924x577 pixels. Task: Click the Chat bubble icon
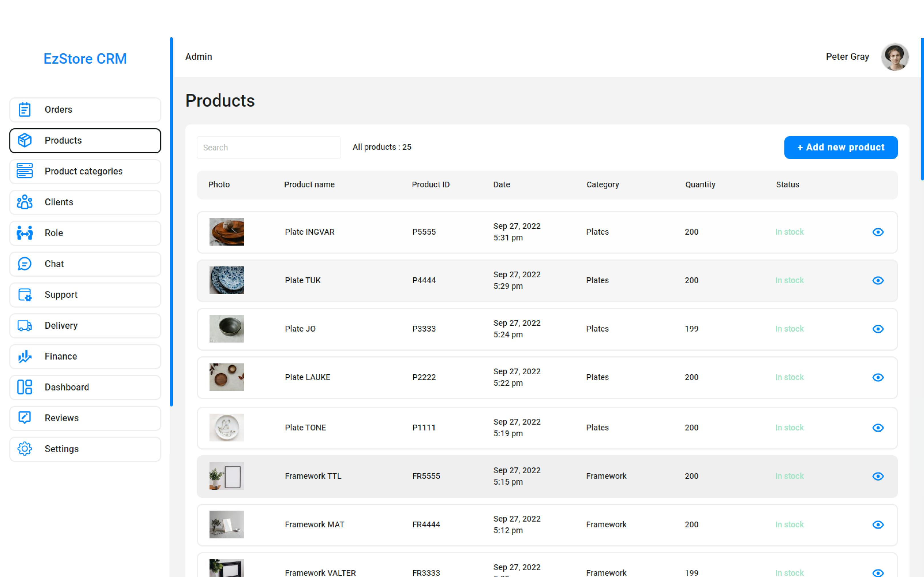(x=25, y=264)
